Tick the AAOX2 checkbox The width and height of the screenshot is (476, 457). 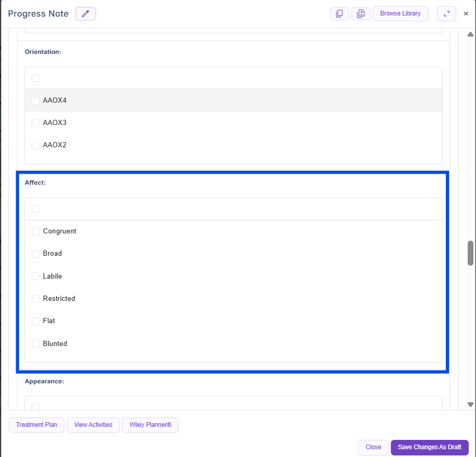[36, 145]
